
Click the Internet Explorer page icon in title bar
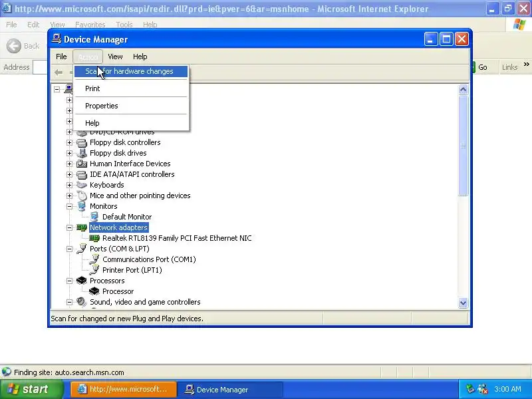pos(7,8)
